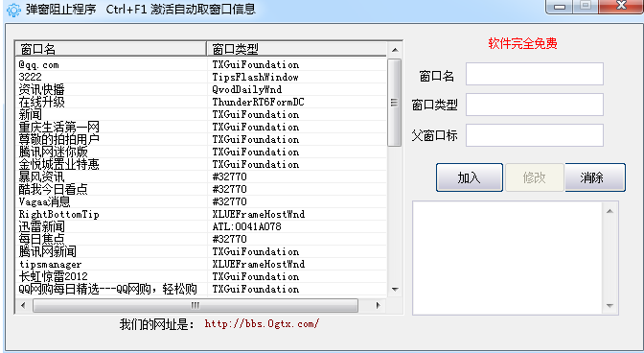Focus the 窗口名 input field
The image size is (644, 353).
[x=535, y=74]
